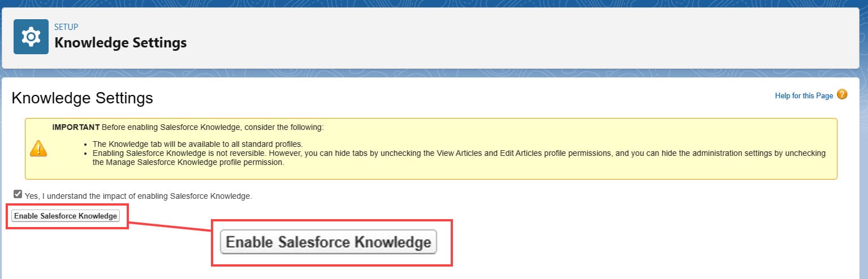Click the Setup gear icon
The width and height of the screenshot is (868, 279).
[31, 37]
